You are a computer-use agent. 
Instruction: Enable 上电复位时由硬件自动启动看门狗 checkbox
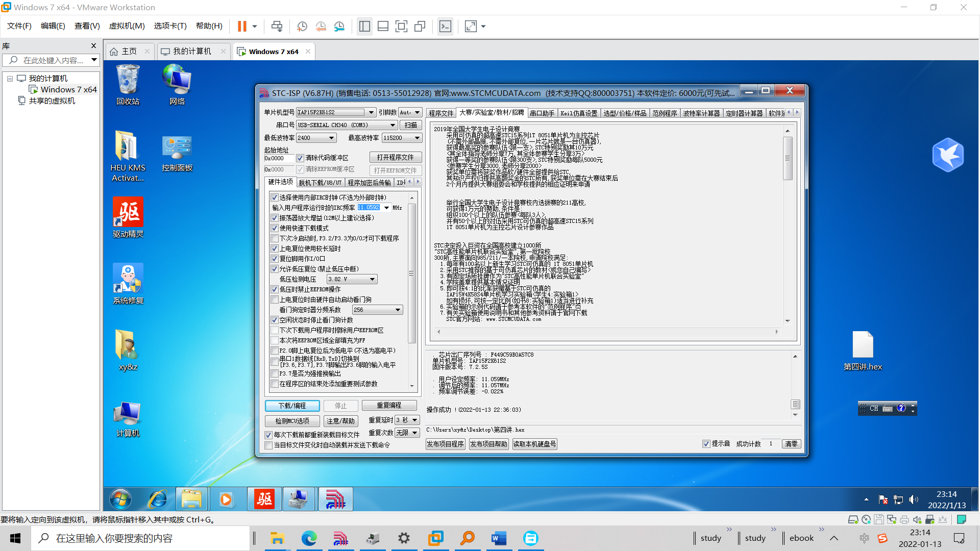275,299
